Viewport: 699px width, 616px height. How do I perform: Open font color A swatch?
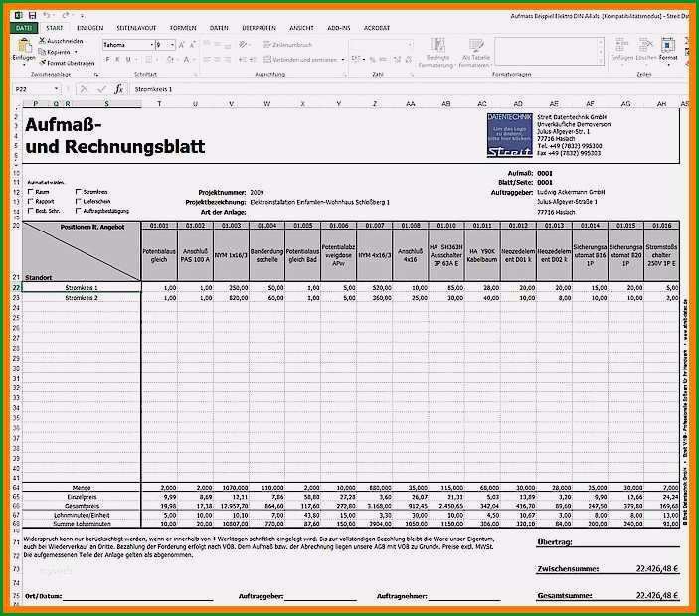(187, 60)
